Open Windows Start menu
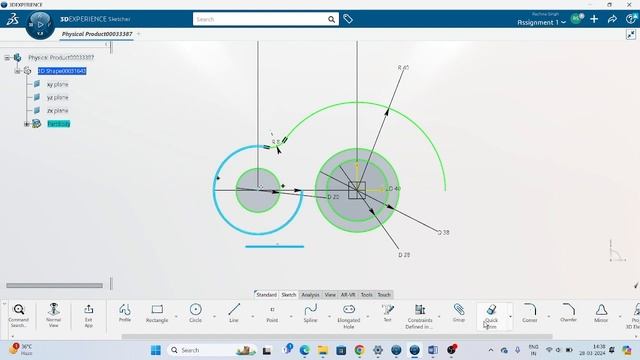 click(156, 350)
